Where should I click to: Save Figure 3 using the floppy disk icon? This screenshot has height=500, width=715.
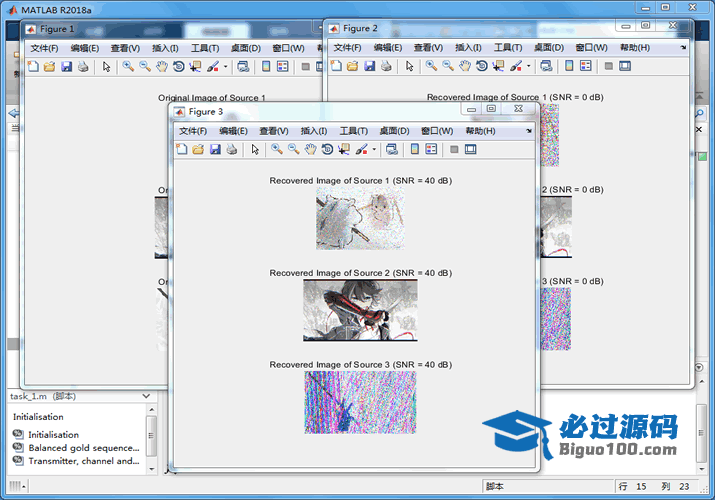(215, 149)
